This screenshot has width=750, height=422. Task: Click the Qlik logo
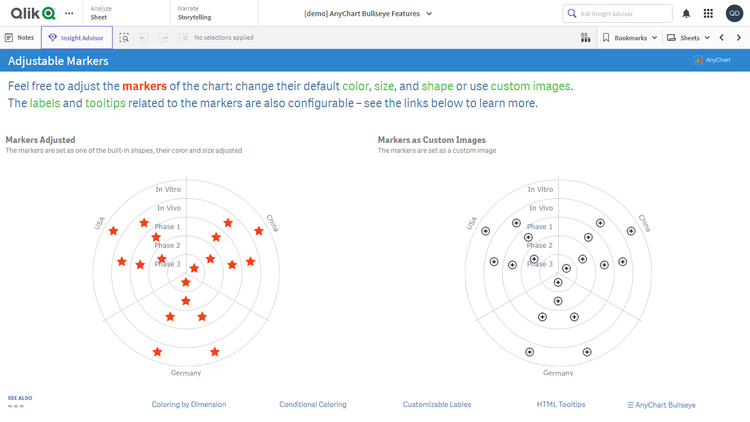coord(32,13)
